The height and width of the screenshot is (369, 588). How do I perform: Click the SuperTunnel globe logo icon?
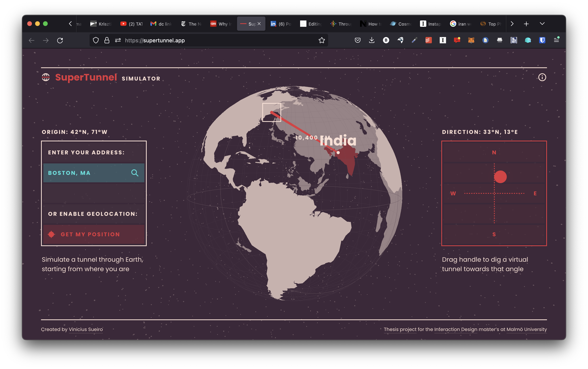tap(46, 77)
